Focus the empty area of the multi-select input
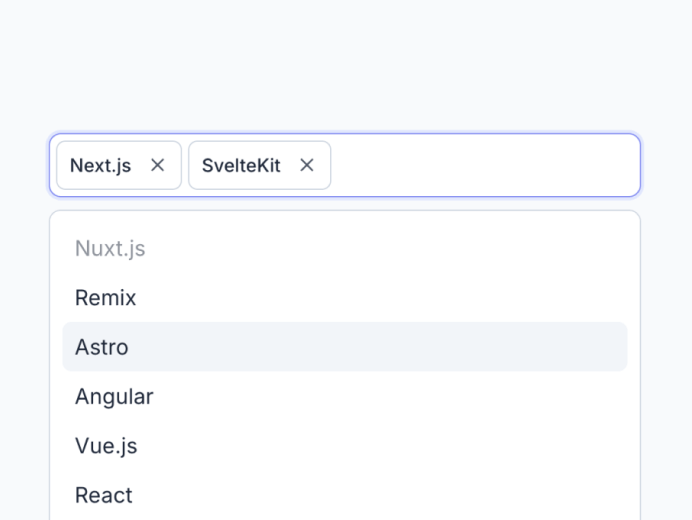 (484, 165)
